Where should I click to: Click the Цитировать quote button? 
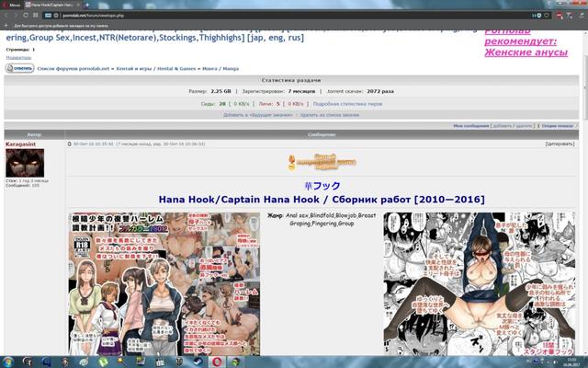point(560,144)
